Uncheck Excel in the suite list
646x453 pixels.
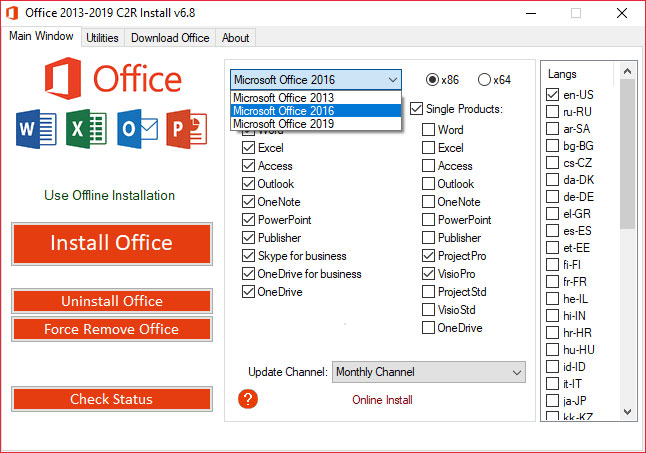[x=248, y=147]
